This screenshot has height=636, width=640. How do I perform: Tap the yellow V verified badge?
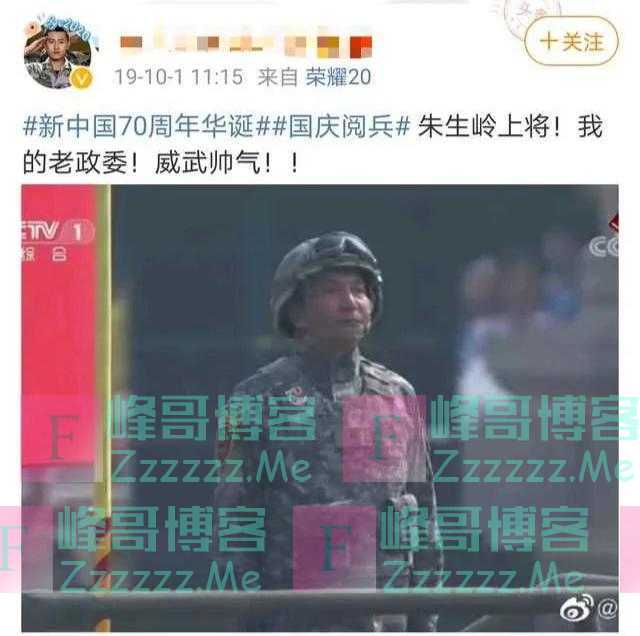point(82,78)
